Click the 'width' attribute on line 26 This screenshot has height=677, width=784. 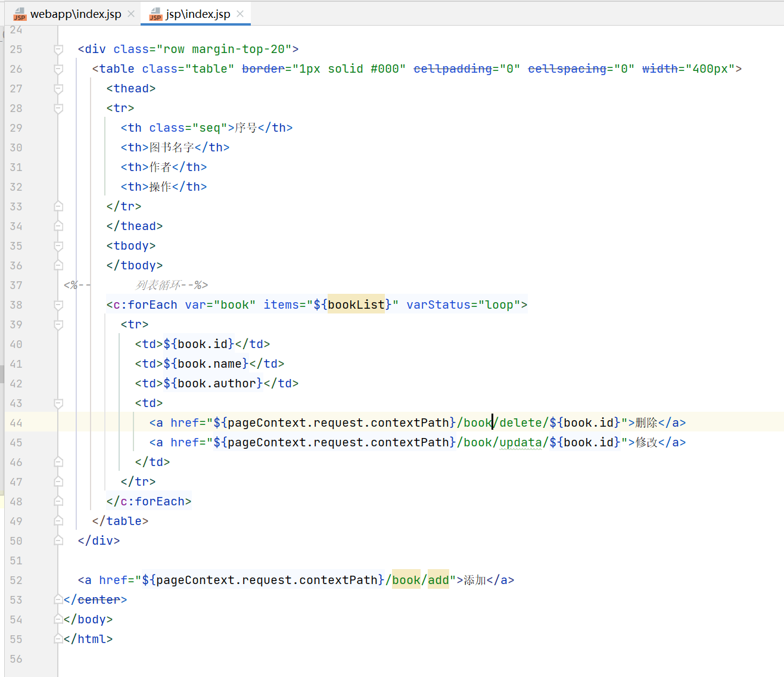pyautogui.click(x=660, y=69)
